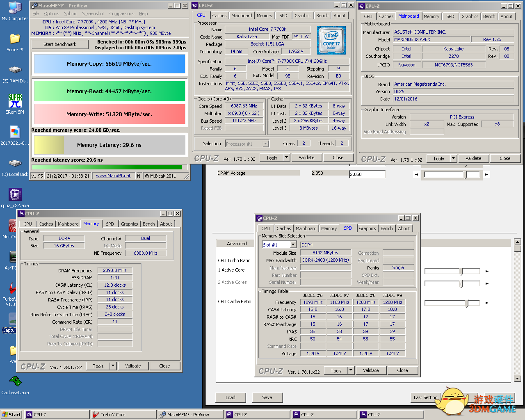
Task: Open Tools dropdown arrow in Memory window
Action: [113, 366]
